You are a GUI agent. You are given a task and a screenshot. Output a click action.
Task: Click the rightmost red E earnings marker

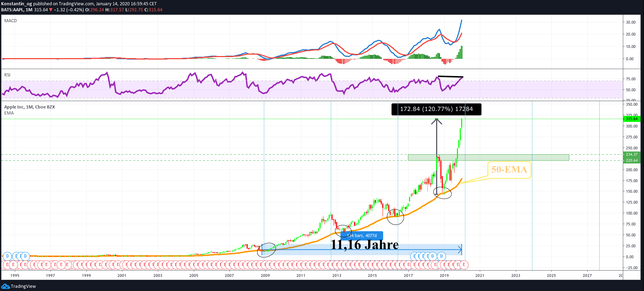[x=464, y=265]
